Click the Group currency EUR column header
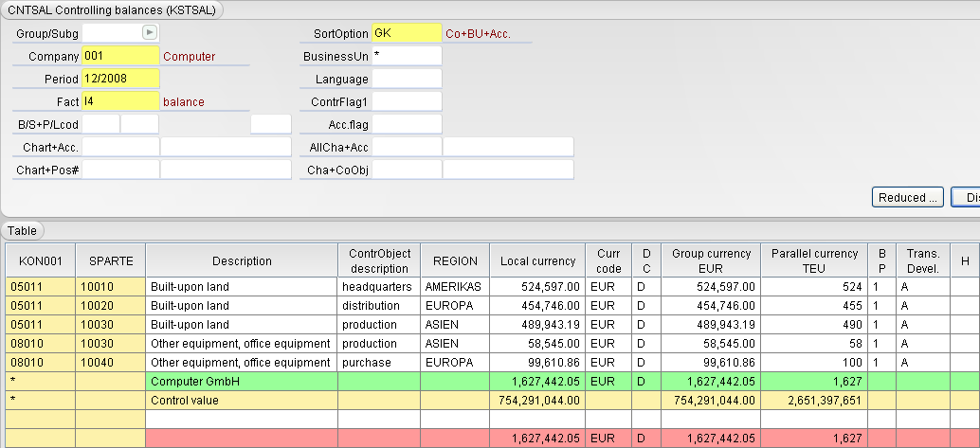The height and width of the screenshot is (448, 980). pyautogui.click(x=711, y=261)
